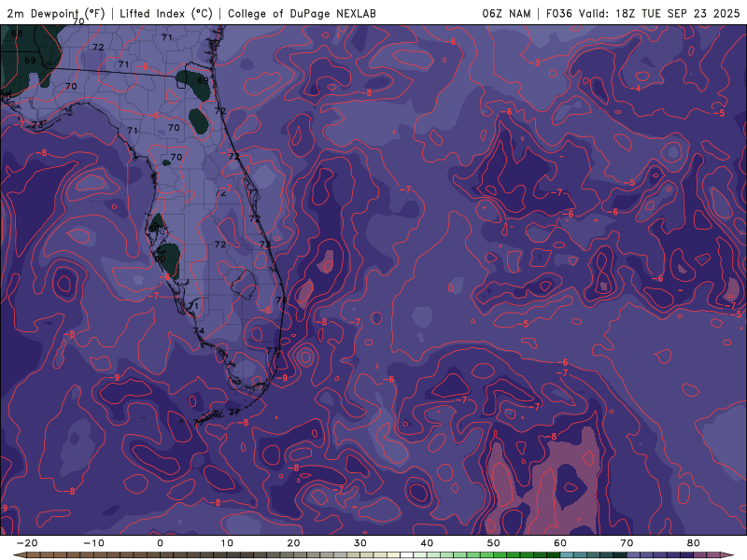747x560 pixels.
Task: Click the 10 label on the color scale
Action: tap(227, 543)
